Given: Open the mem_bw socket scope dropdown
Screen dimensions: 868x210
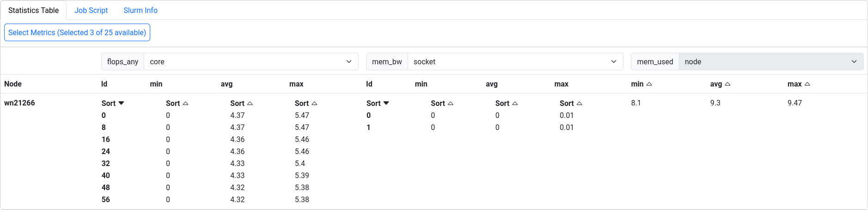Looking at the screenshot, I should pyautogui.click(x=515, y=62).
